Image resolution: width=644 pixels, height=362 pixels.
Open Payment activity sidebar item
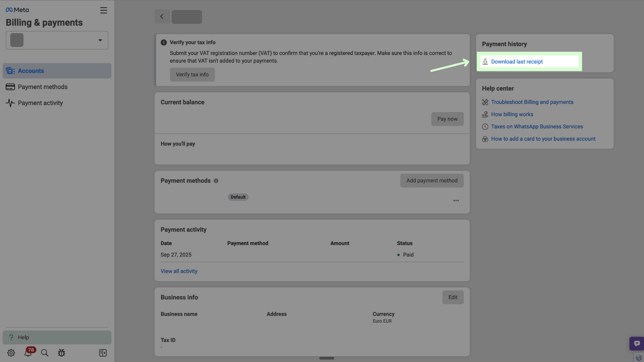[40, 103]
